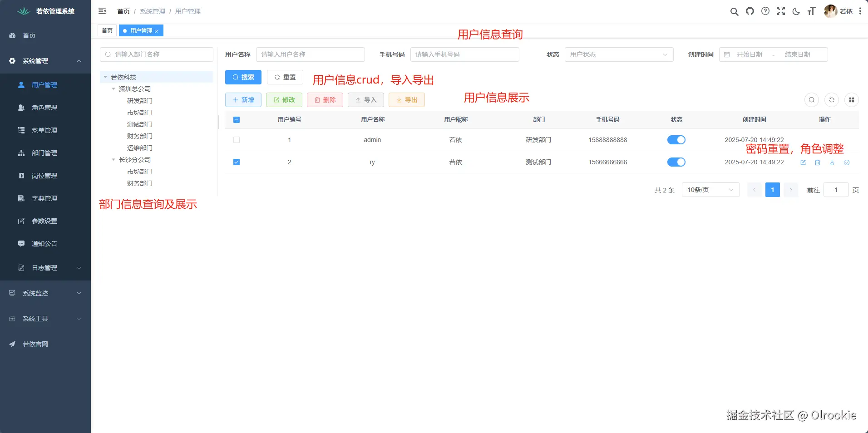Viewport: 868px width, 433px height.
Task: Disable admin's status toggle
Action: pos(676,140)
